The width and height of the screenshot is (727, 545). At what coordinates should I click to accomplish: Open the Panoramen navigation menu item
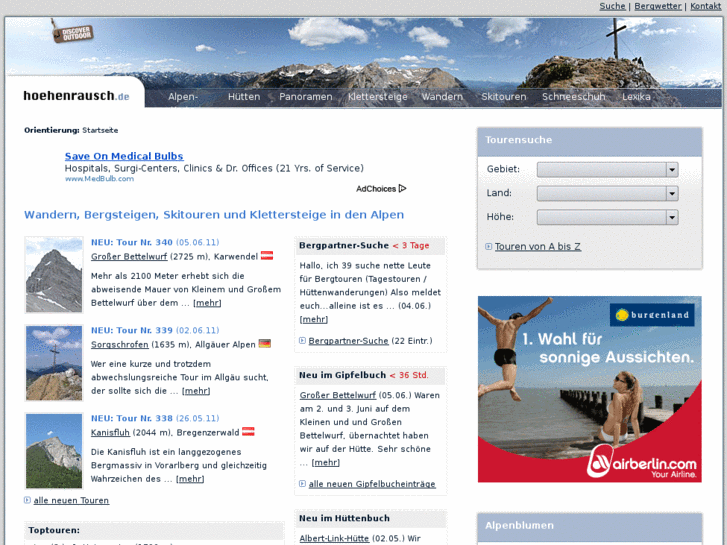click(306, 96)
